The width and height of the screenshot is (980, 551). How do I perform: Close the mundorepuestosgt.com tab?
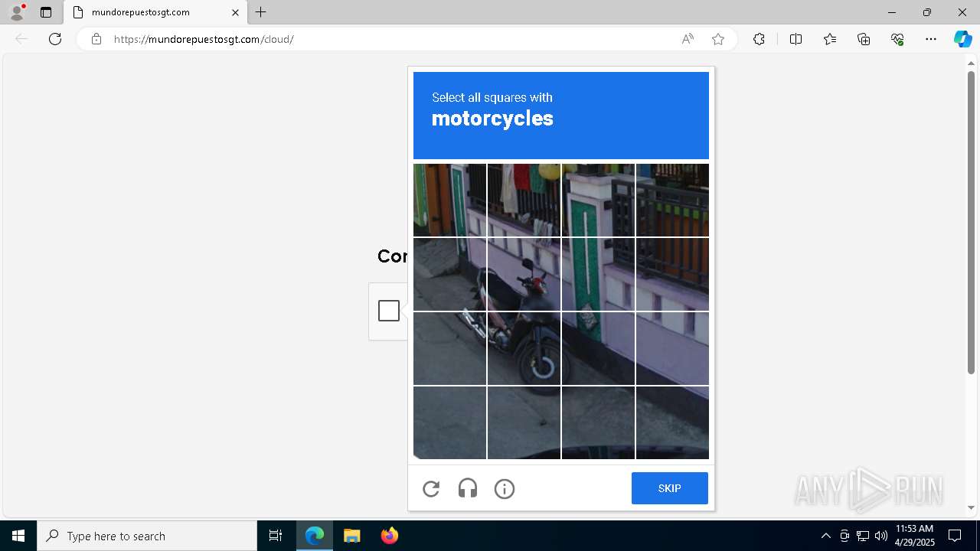pyautogui.click(x=235, y=12)
